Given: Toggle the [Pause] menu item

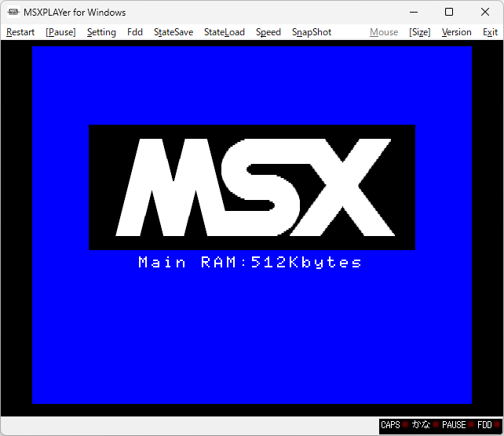Looking at the screenshot, I should (x=60, y=32).
